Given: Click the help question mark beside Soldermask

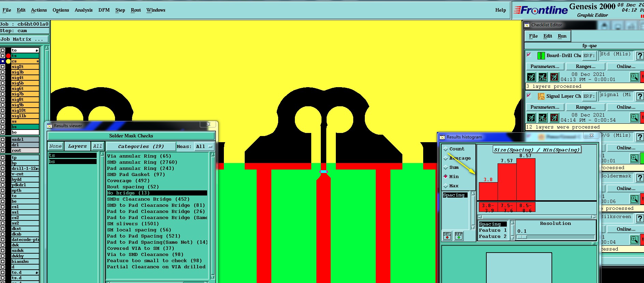Looking at the screenshot, I should pos(640,178).
